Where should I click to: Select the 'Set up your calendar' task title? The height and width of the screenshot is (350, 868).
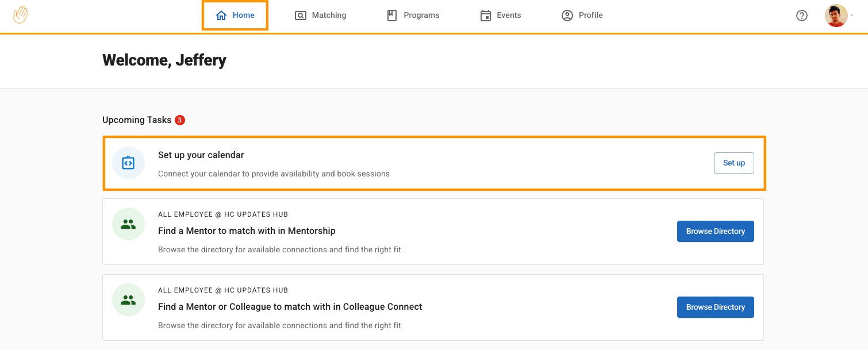pyautogui.click(x=201, y=155)
